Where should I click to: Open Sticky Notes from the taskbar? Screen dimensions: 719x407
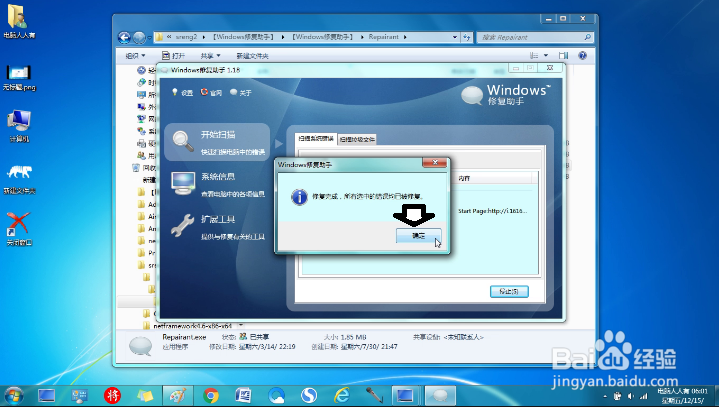(x=145, y=396)
